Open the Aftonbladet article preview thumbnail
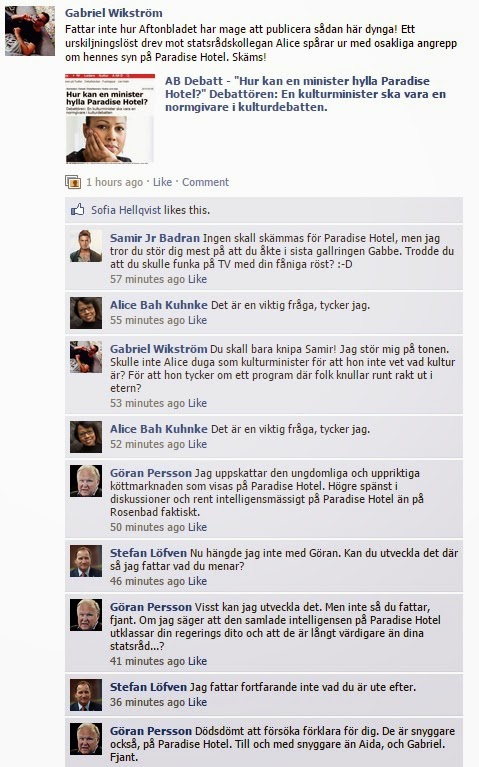The height and width of the screenshot is (767, 479). point(110,119)
